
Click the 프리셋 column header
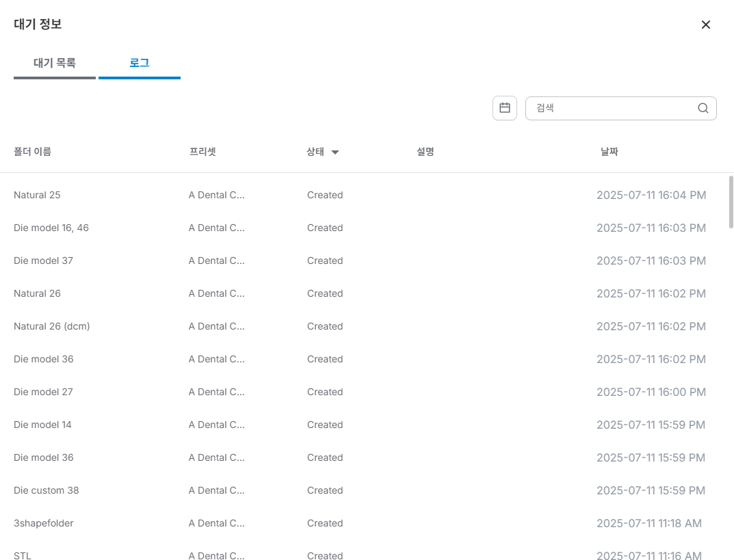pyautogui.click(x=202, y=152)
